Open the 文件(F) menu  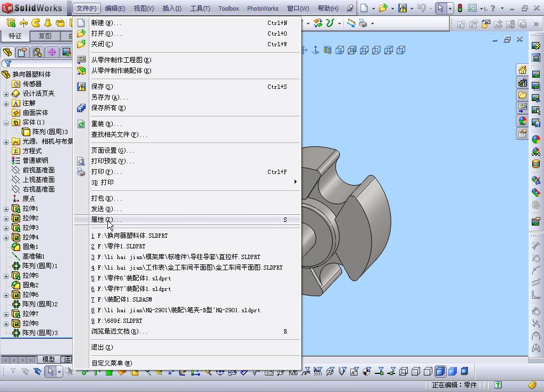pyautogui.click(x=86, y=8)
